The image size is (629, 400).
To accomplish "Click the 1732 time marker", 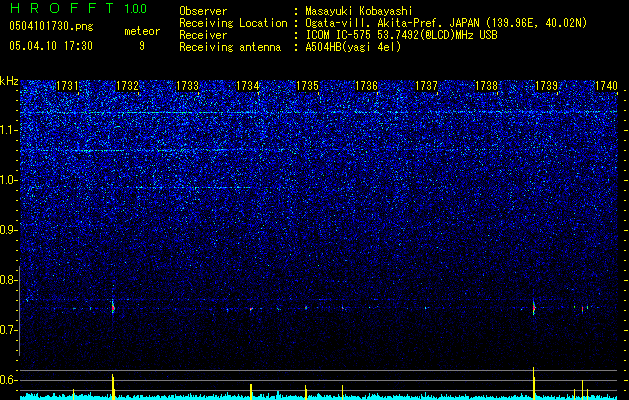I will (x=127, y=85).
